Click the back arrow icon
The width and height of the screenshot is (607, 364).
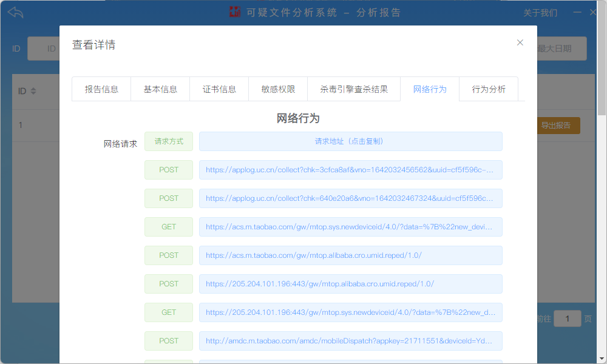tap(16, 12)
